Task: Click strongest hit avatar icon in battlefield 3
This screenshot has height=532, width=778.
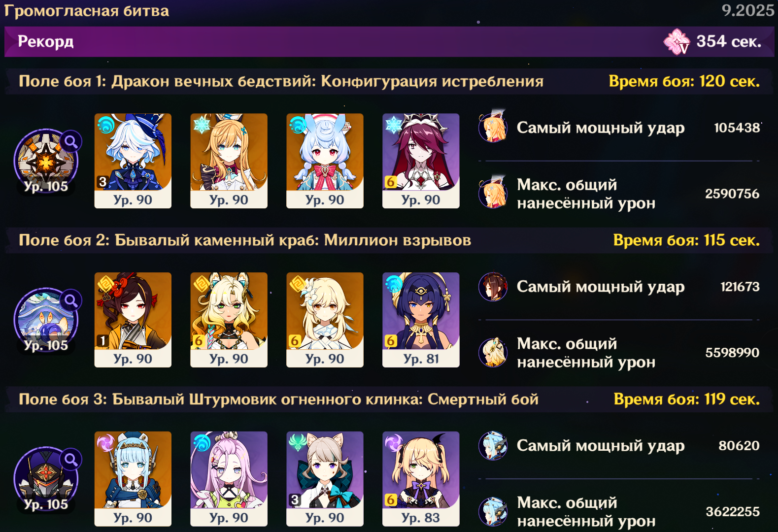Action: [x=493, y=445]
